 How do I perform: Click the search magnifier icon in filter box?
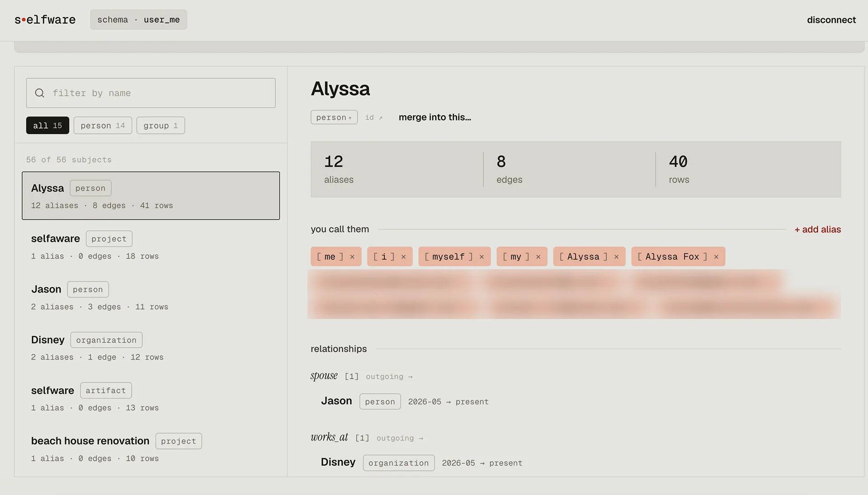(40, 93)
